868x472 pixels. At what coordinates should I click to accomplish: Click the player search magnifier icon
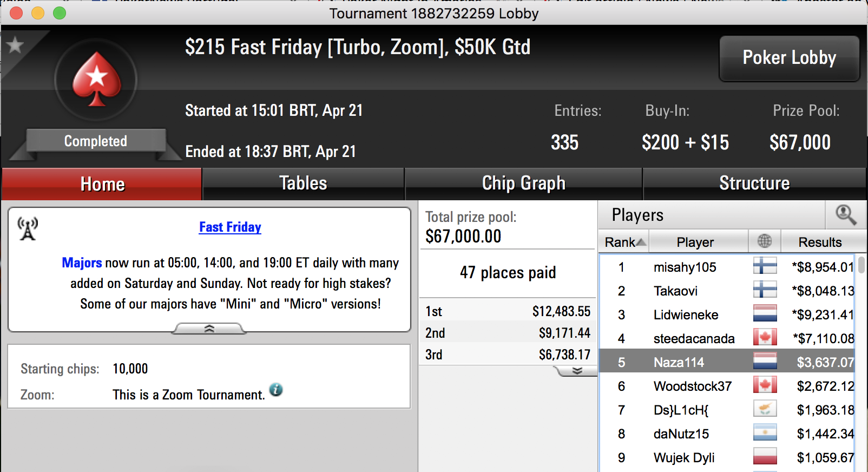[x=846, y=215]
